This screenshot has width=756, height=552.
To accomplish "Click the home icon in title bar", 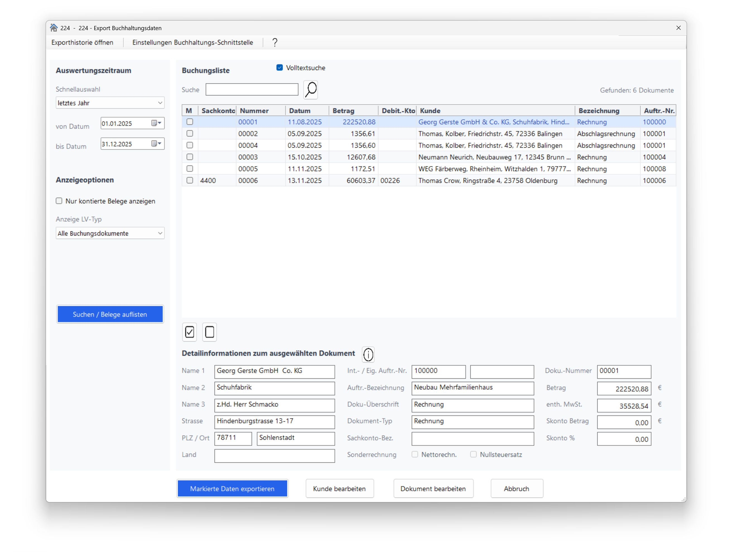I will 54,28.
